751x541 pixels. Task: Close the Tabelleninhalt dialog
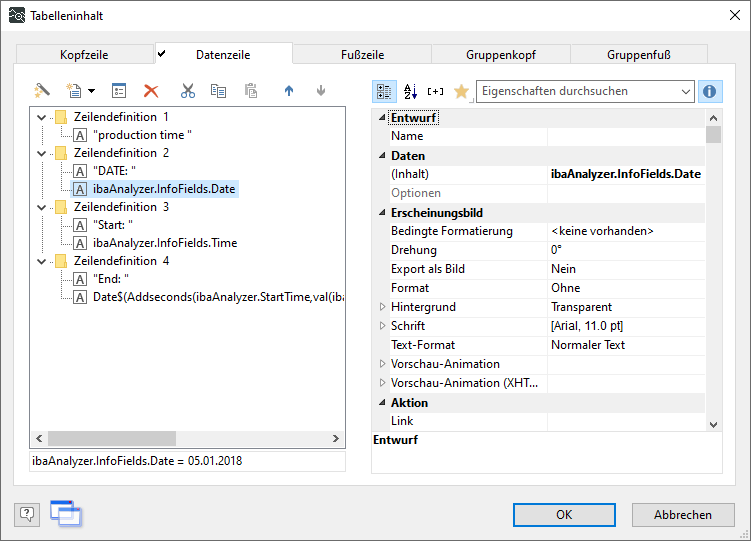point(735,15)
